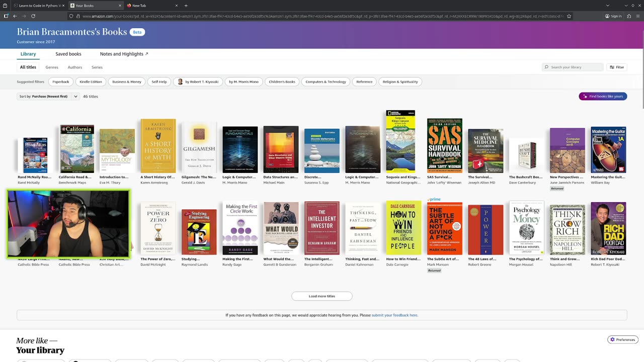The width and height of the screenshot is (644, 362).
Task: Apply the Computers & Technology filter chip
Action: click(326, 81)
